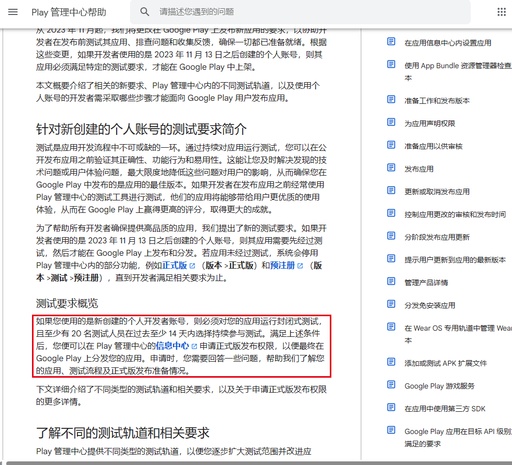Open 提示用户更新到应用的最新版本 article
Image resolution: width=512 pixels, height=465 pixels.
click(455, 260)
